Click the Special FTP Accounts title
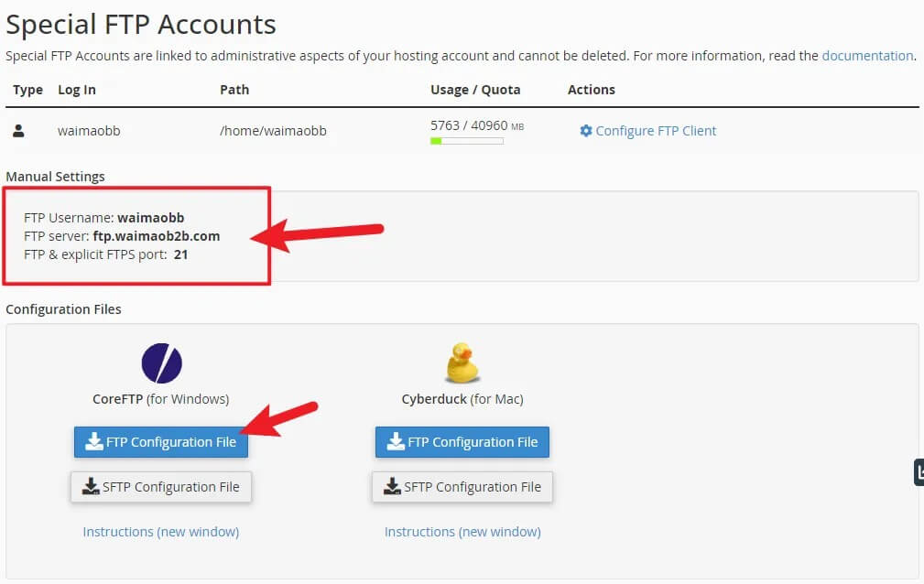924x584 pixels. [x=141, y=25]
